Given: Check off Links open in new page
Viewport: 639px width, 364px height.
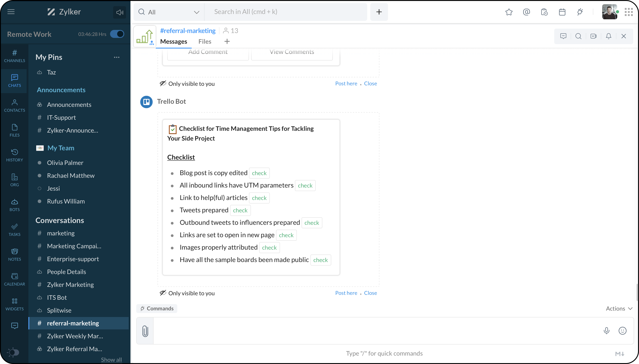Looking at the screenshot, I should pyautogui.click(x=286, y=235).
